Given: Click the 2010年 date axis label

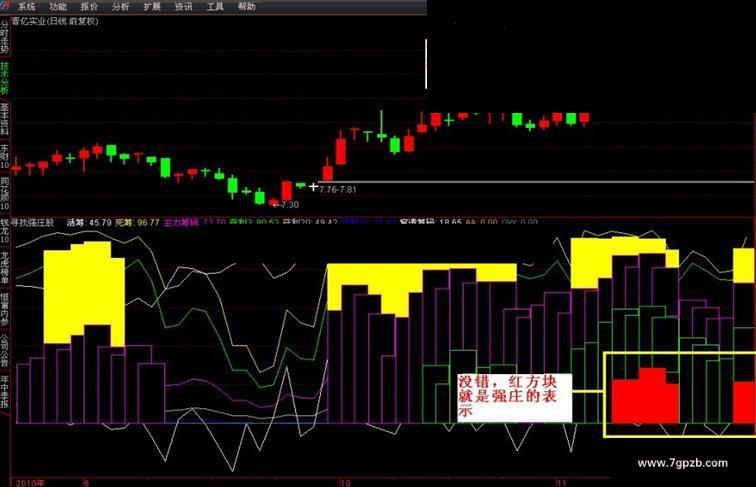Looking at the screenshot, I should point(30,482).
